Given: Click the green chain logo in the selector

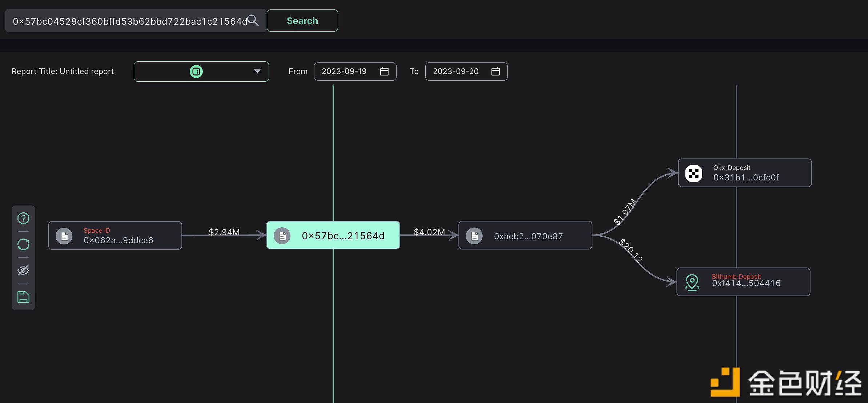Looking at the screenshot, I should 196,72.
